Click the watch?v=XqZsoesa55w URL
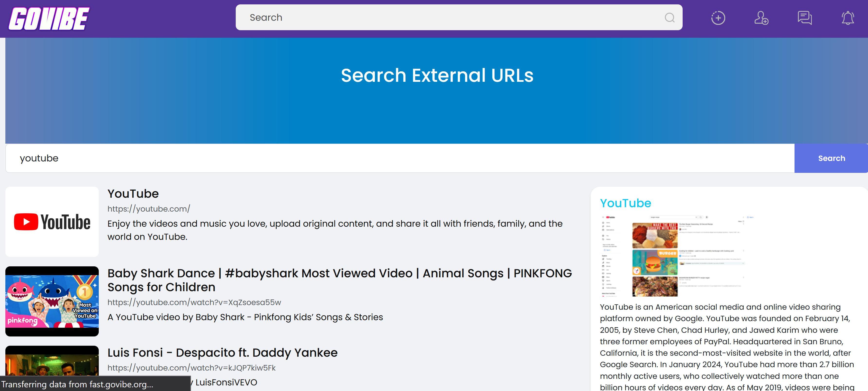The image size is (868, 391). (194, 302)
